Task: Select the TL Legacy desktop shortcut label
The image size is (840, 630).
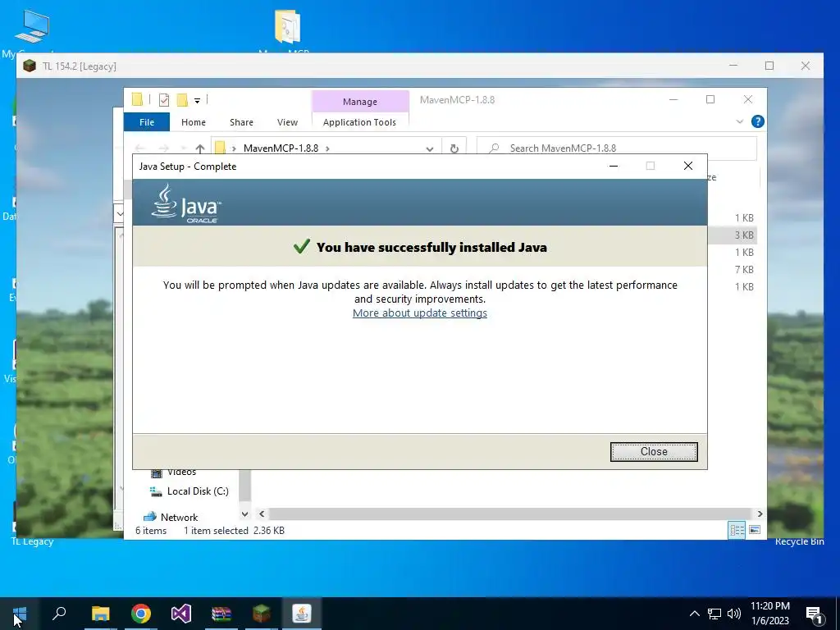Action: pos(32,541)
